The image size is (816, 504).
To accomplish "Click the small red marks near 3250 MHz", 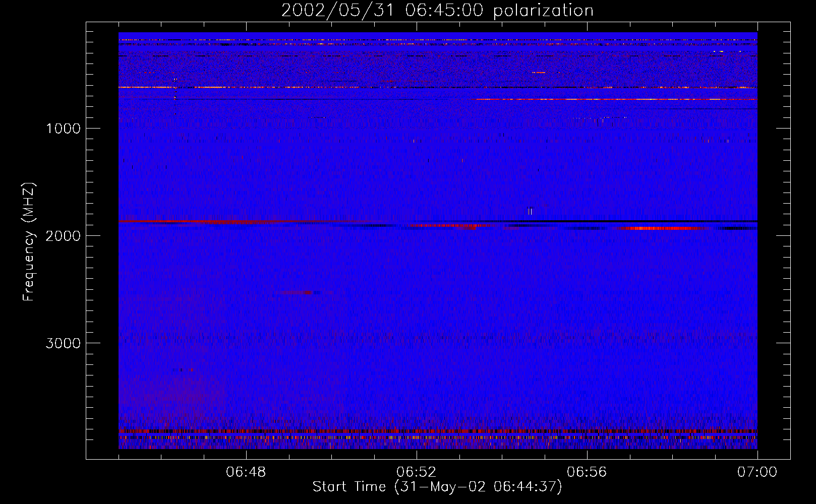I will tap(186, 370).
